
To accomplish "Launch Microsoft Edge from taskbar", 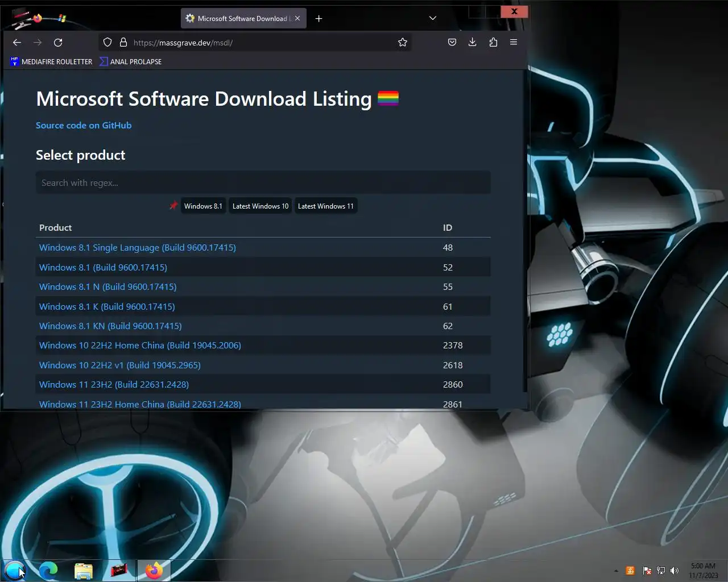I will [48, 571].
